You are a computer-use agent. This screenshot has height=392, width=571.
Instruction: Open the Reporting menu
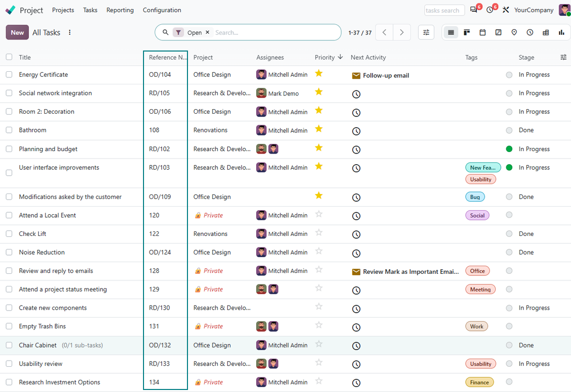click(x=120, y=10)
